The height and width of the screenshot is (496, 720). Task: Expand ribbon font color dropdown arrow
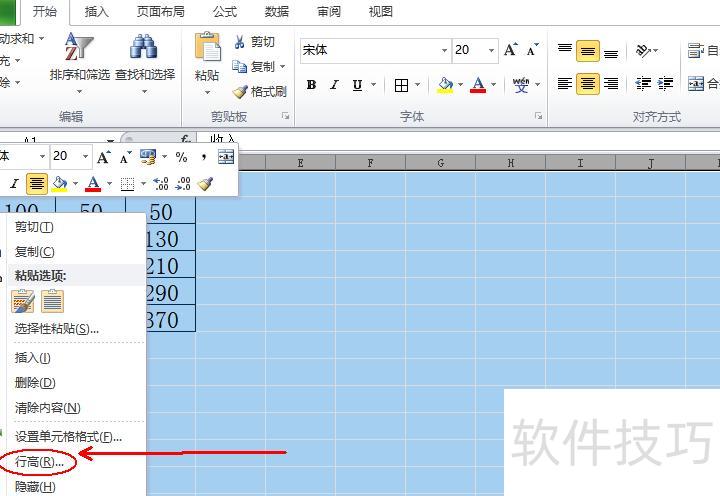(494, 85)
